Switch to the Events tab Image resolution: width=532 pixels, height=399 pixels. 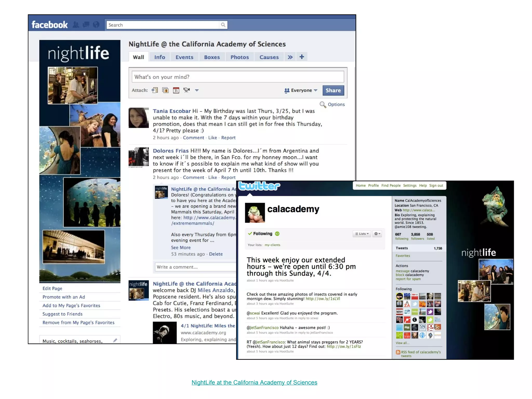point(184,57)
